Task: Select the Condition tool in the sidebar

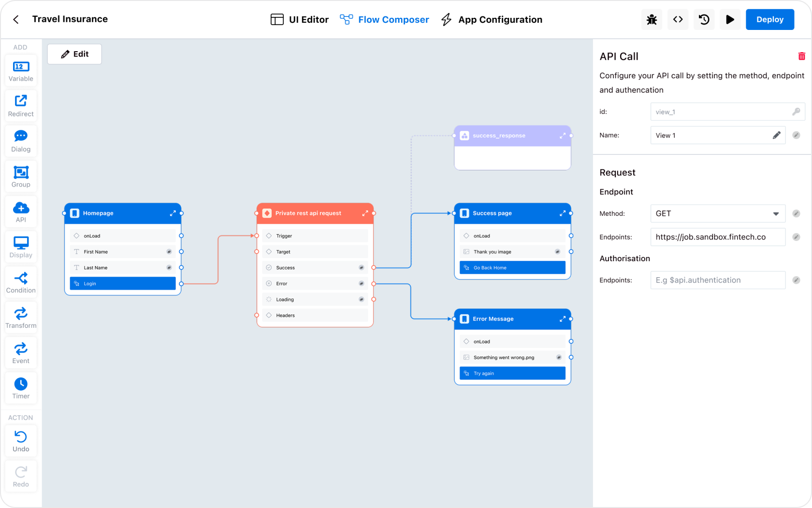Action: coord(21,282)
